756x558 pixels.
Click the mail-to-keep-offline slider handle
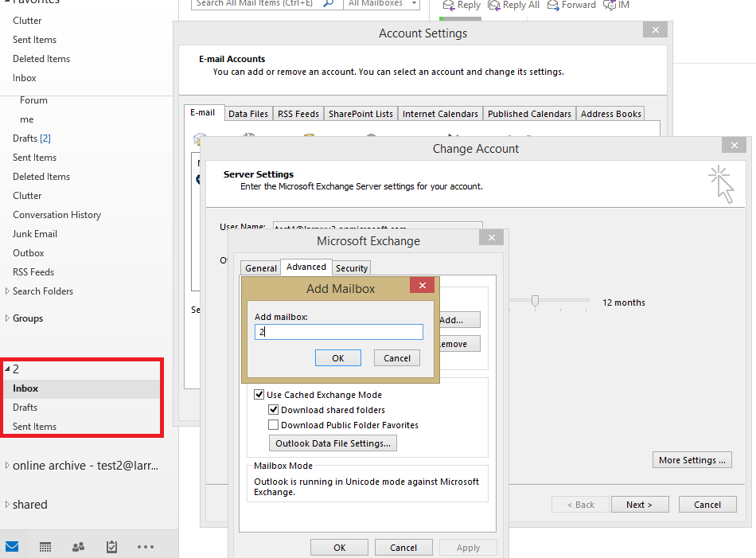coord(536,300)
